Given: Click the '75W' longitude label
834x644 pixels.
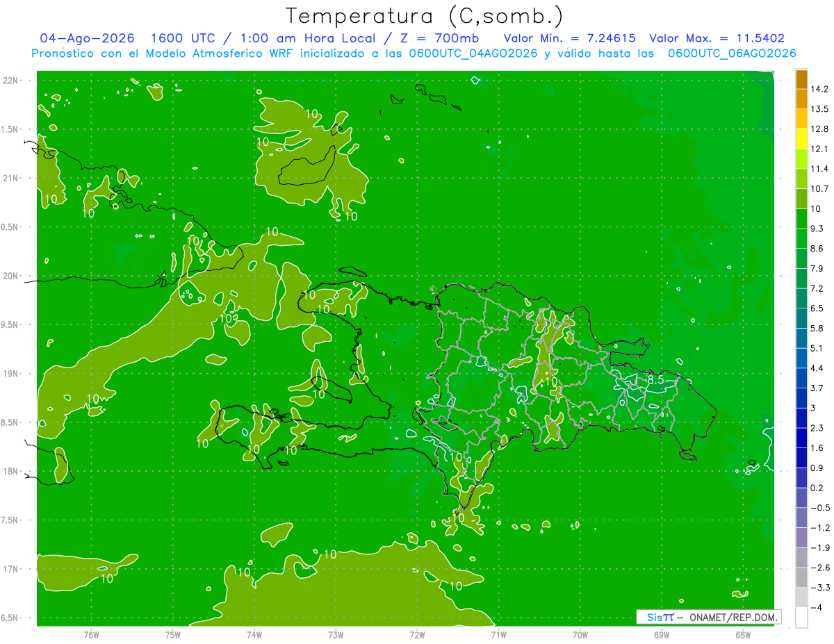Looking at the screenshot, I should pos(172,635).
